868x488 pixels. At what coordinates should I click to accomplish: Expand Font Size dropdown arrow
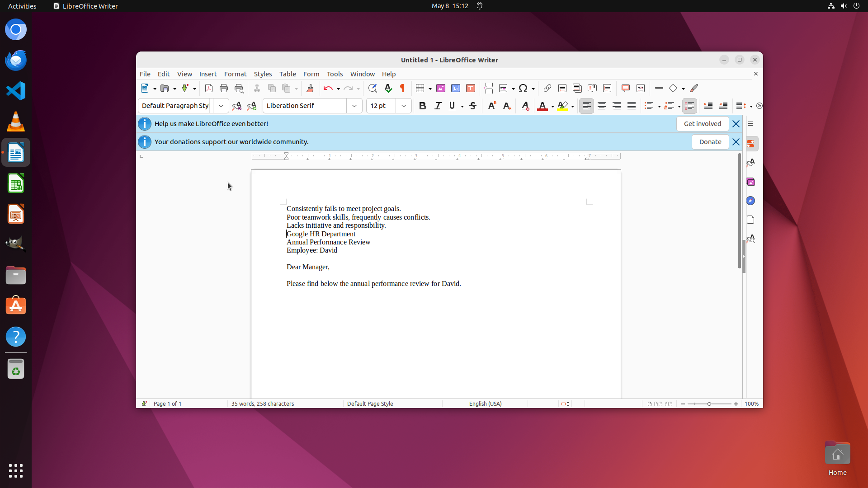404,106
